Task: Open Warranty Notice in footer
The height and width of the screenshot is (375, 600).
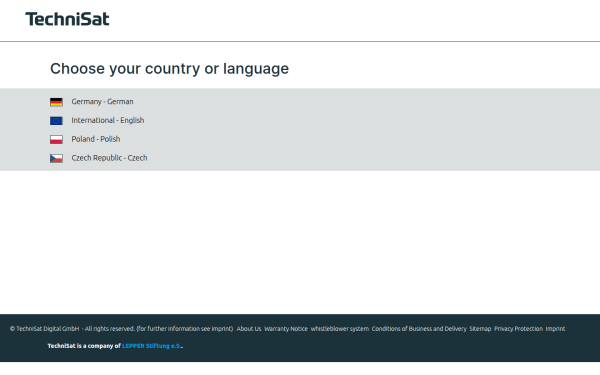Action: click(x=286, y=329)
